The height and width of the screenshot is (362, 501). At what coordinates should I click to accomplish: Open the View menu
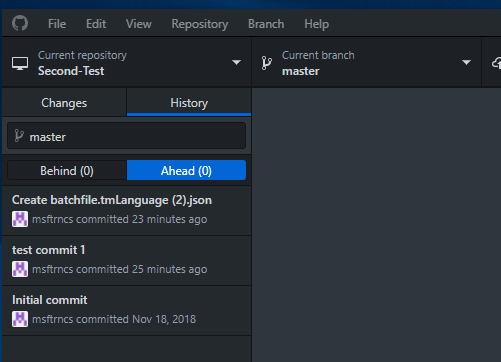pyautogui.click(x=139, y=24)
